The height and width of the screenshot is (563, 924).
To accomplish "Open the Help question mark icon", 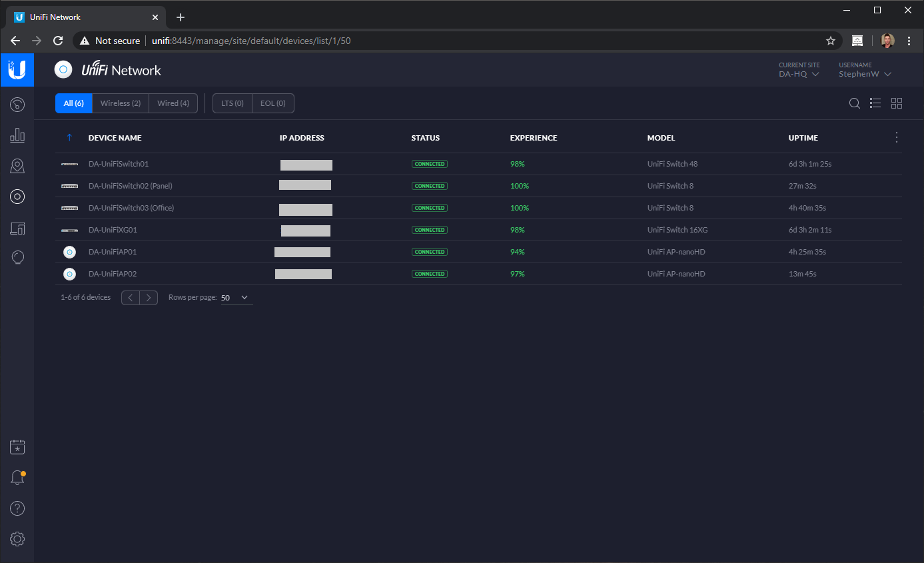I will [17, 508].
